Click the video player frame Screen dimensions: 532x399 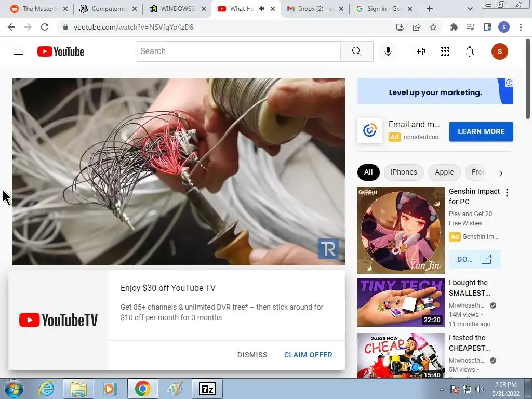pyautogui.click(x=179, y=171)
